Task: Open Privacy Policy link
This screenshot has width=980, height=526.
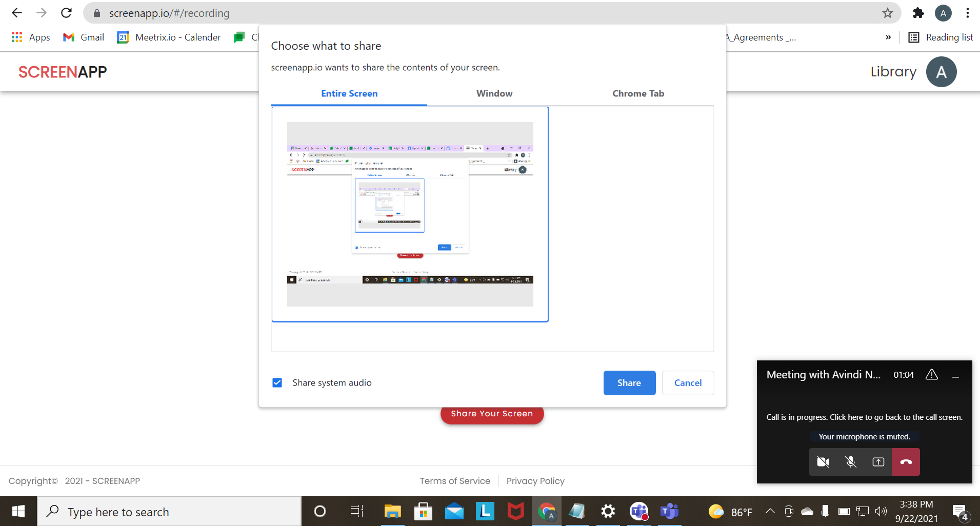Action: point(535,481)
